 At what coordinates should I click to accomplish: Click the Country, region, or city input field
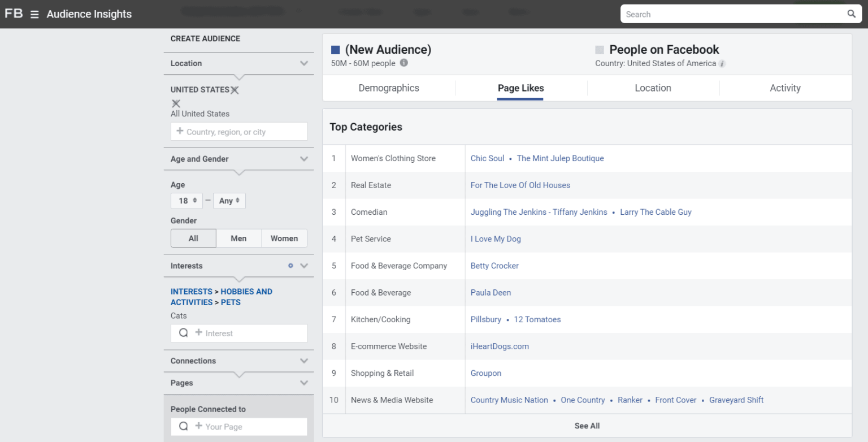[x=238, y=132]
